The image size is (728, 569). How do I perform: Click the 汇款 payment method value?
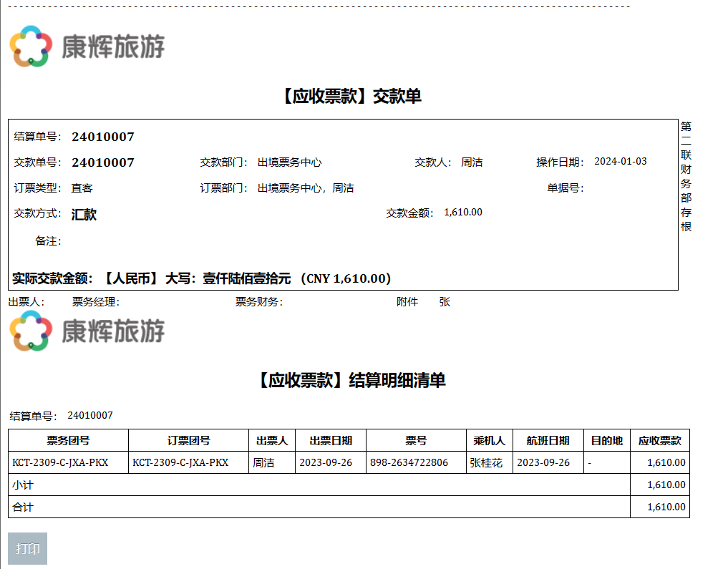click(84, 215)
